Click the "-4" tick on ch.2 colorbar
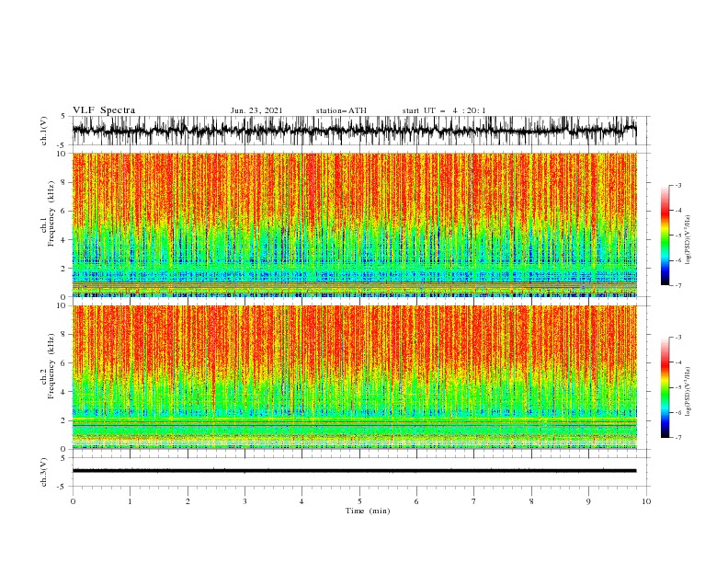The image size is (728, 563). click(677, 362)
